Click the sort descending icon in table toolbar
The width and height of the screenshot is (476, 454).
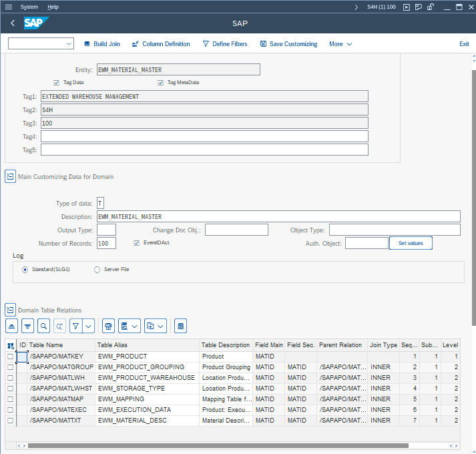[x=27, y=326]
